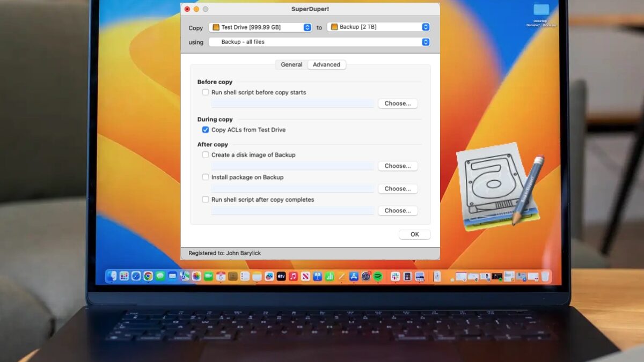This screenshot has width=644, height=362.
Task: Click the Registered to: John Barylick text
Action: click(224, 253)
